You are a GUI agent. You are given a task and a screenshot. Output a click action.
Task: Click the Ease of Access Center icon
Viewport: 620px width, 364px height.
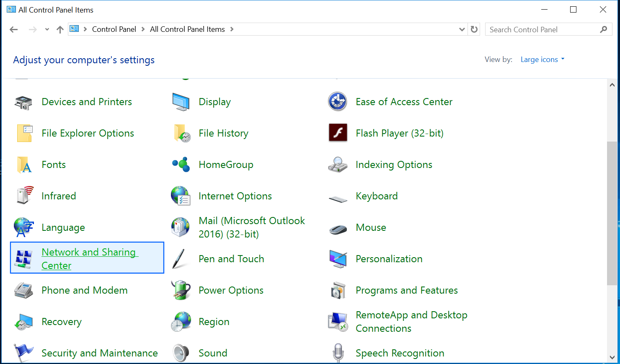point(338,102)
